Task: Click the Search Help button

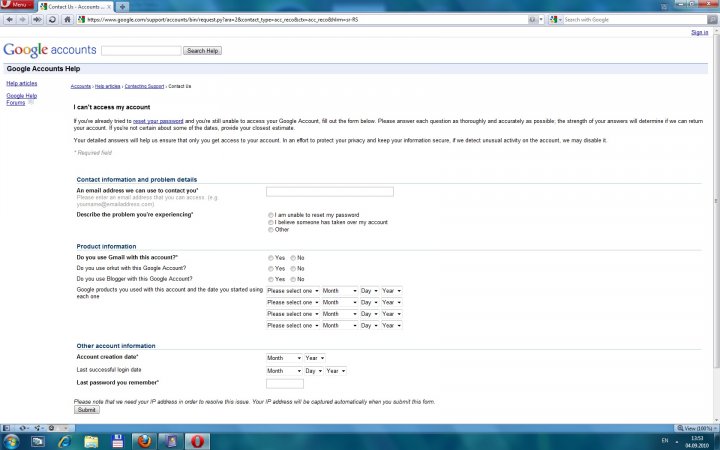Action: [x=202, y=51]
